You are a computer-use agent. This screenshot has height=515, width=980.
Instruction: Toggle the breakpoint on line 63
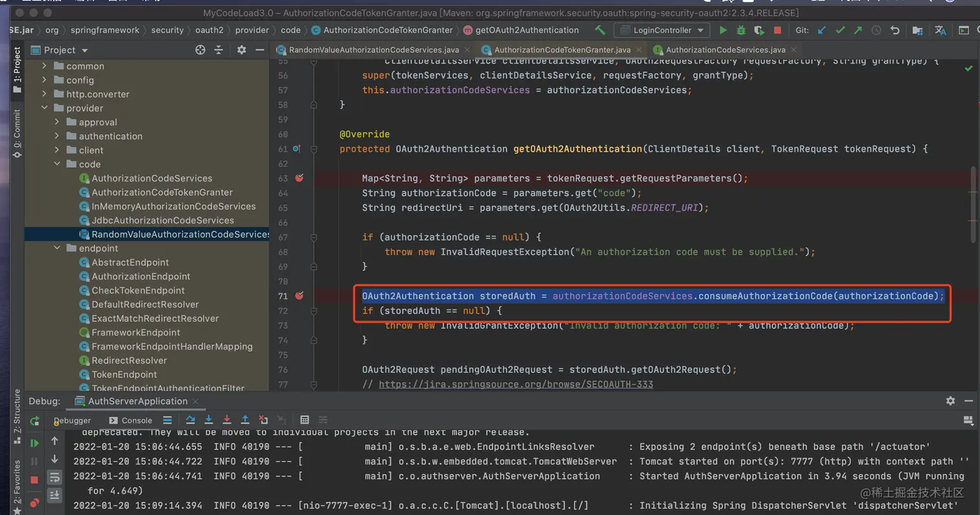tap(299, 178)
